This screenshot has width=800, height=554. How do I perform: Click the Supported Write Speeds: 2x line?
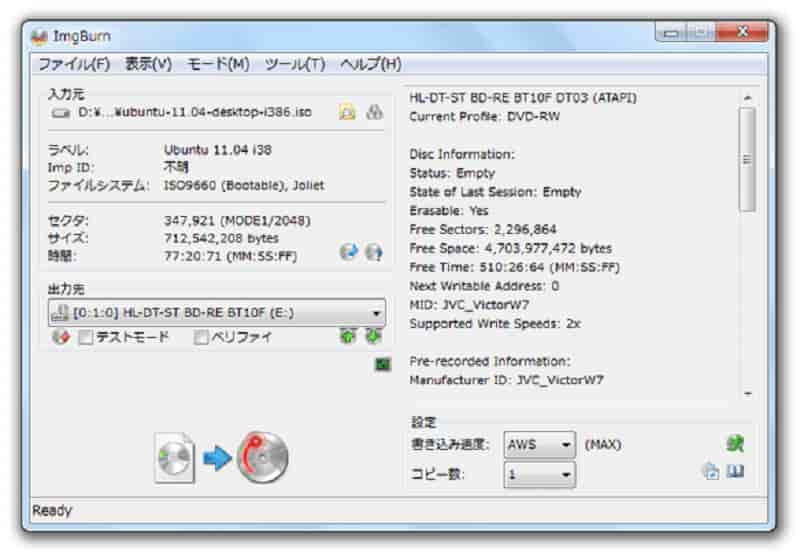(495, 324)
